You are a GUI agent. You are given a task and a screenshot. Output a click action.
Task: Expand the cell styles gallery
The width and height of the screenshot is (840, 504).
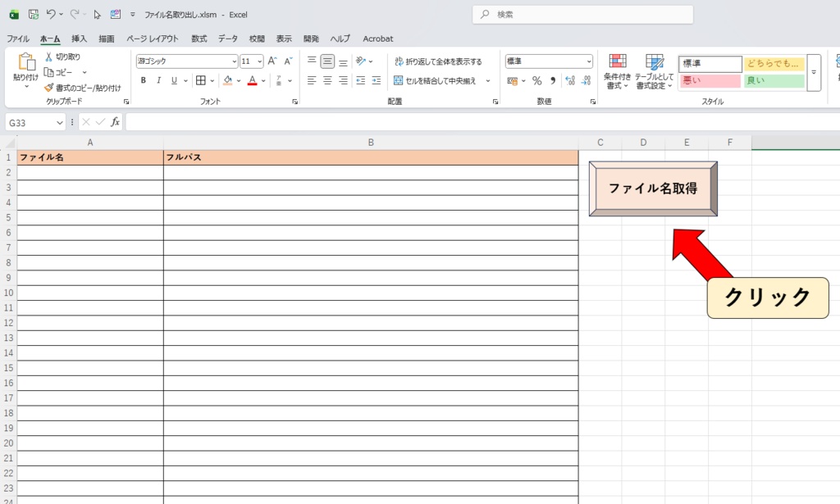click(x=814, y=73)
